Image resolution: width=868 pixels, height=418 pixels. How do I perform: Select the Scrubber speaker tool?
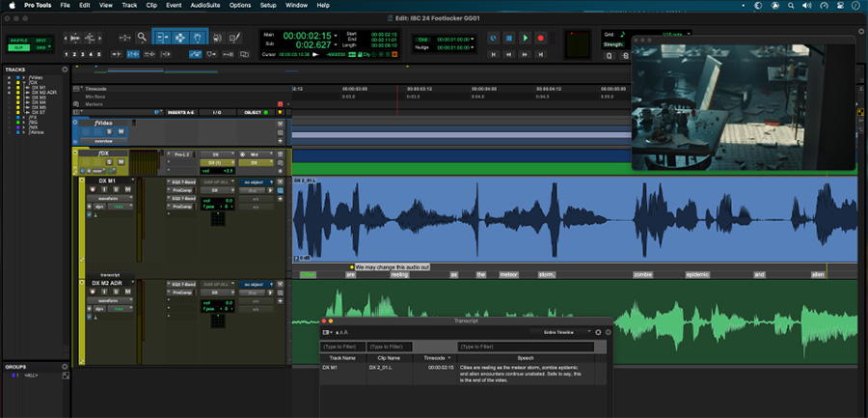coord(218,37)
